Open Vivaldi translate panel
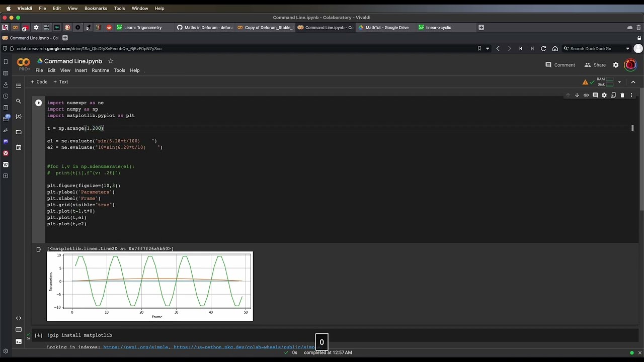Screen dimensions: 644x362 pyautogui.click(x=6, y=130)
